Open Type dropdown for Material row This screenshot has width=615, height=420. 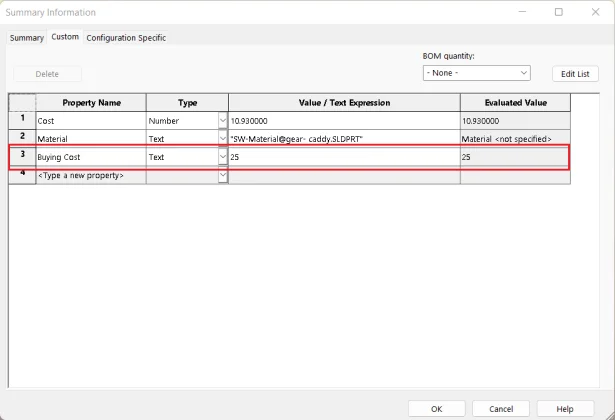[222, 139]
